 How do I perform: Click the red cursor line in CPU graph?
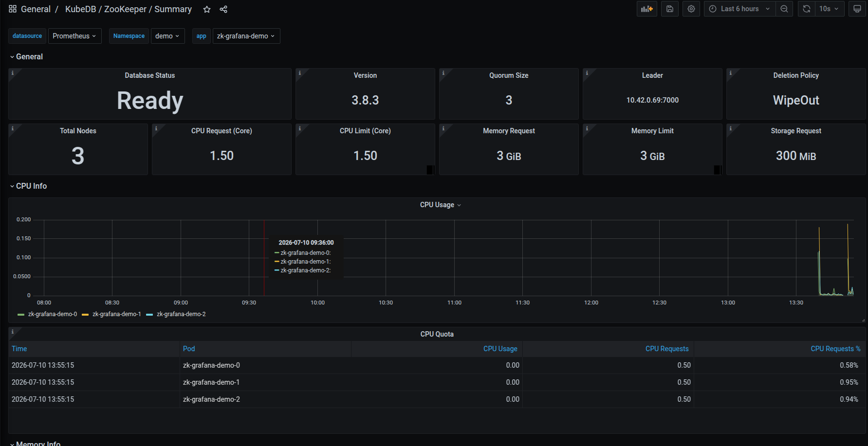(x=264, y=258)
